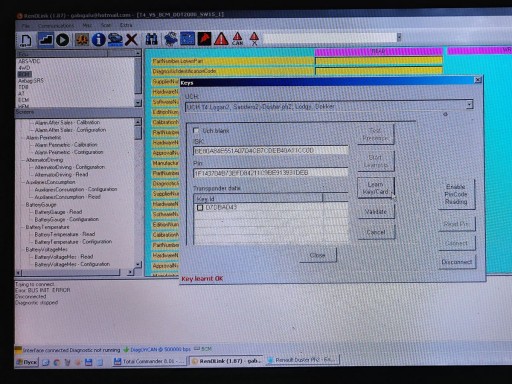This screenshot has width=512, height=384.
Task: Select AT in the ECU list
Action: pos(21,94)
